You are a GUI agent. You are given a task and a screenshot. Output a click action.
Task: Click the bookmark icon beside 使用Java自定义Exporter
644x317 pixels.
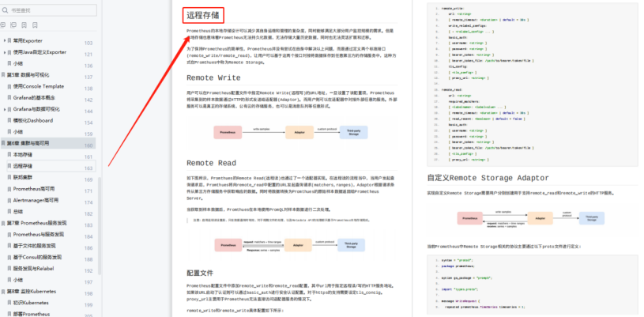pos(9,52)
